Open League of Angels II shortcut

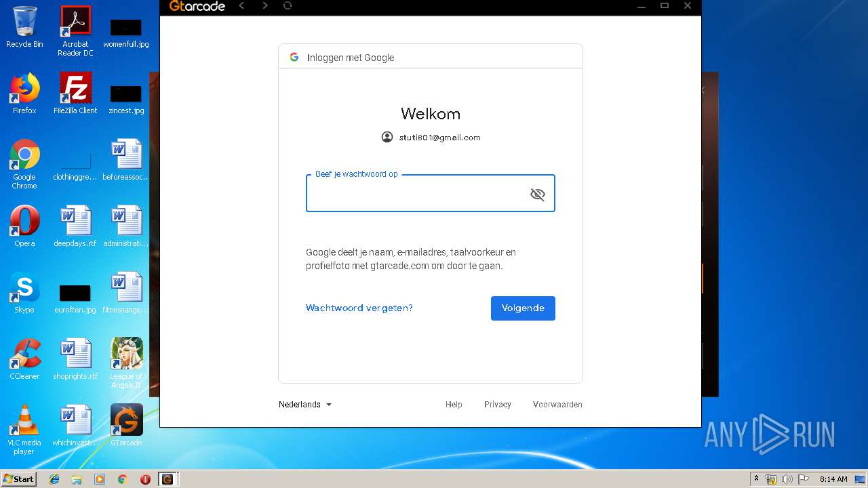[x=126, y=363]
